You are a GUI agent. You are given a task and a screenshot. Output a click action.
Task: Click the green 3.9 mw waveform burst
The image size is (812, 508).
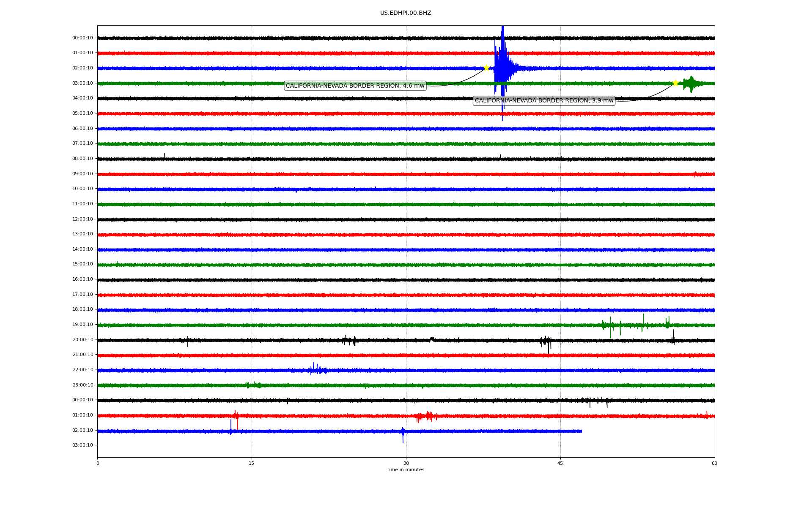(691, 84)
